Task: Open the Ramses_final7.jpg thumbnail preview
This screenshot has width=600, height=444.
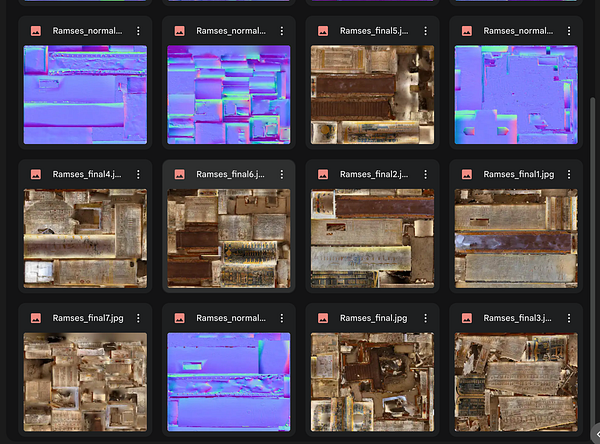Action: (85, 382)
